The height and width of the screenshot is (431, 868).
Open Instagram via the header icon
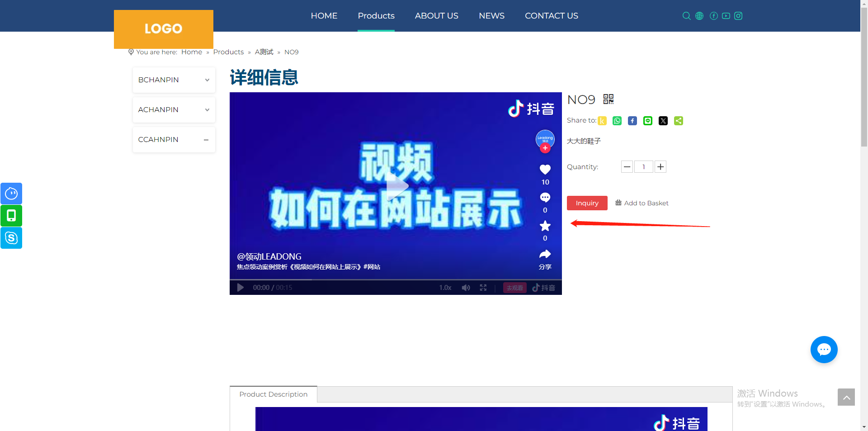tap(738, 15)
